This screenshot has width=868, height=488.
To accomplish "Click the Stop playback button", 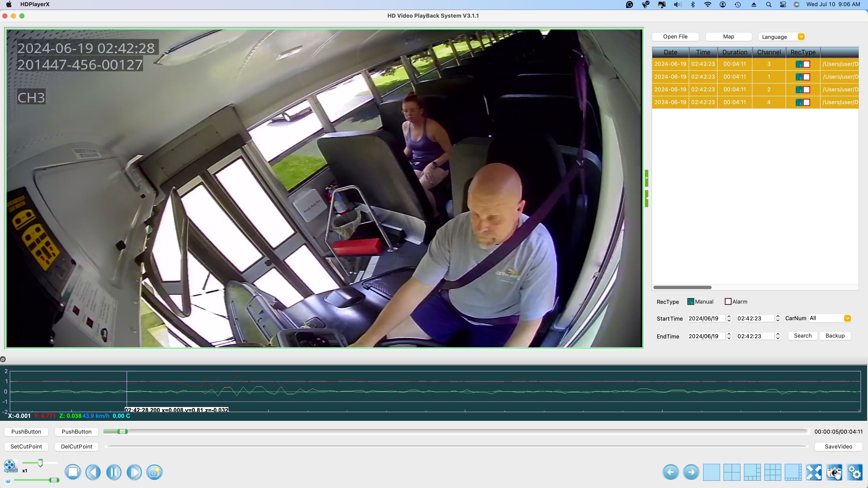I will (73, 472).
